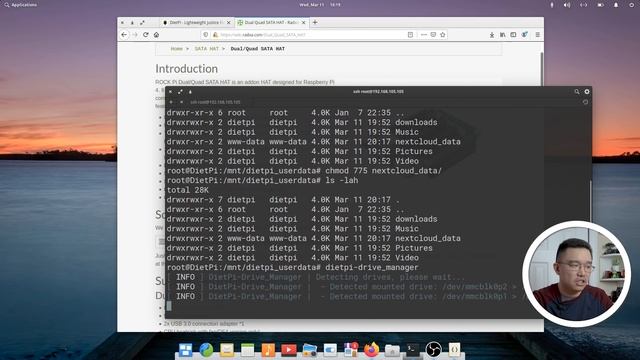
Task: Click 'chmod 775 nextcloud_data/' command text
Action: pos(384,171)
